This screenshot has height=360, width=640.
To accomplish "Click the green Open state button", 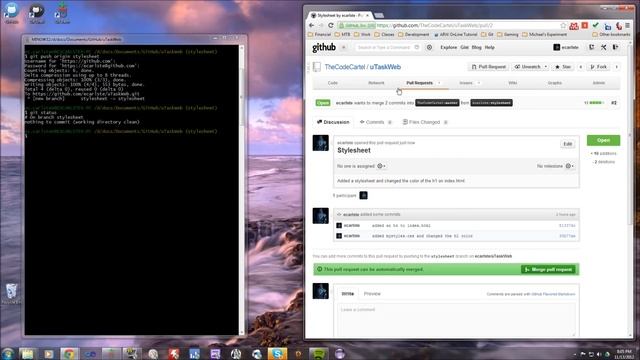I will pos(603,140).
